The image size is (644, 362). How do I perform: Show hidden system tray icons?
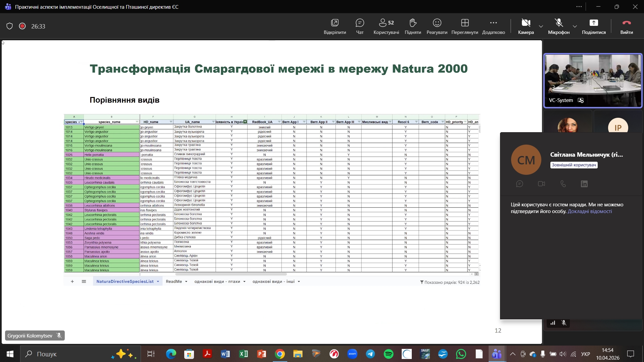coord(512,354)
